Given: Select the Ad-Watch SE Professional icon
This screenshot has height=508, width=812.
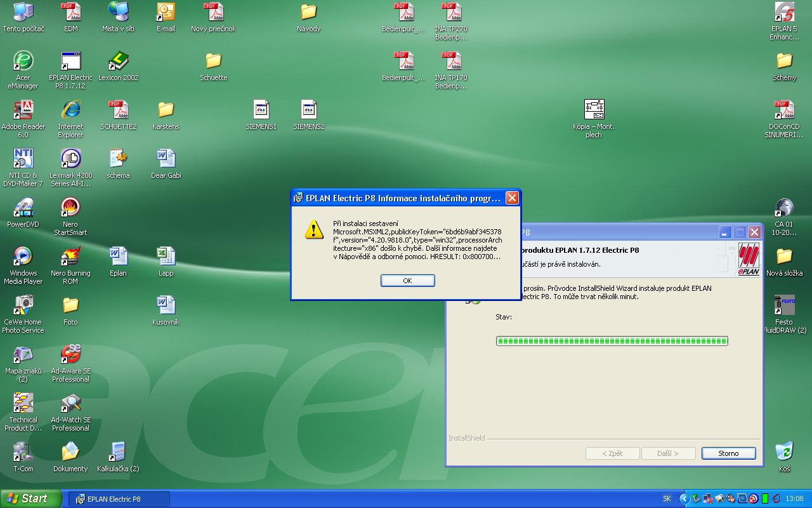Looking at the screenshot, I should (x=70, y=413).
